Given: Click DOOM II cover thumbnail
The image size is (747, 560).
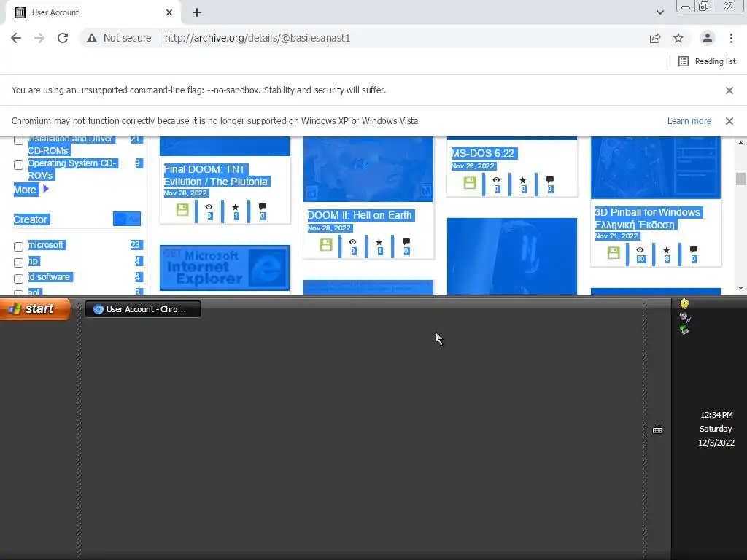Looking at the screenshot, I should click(x=368, y=169).
